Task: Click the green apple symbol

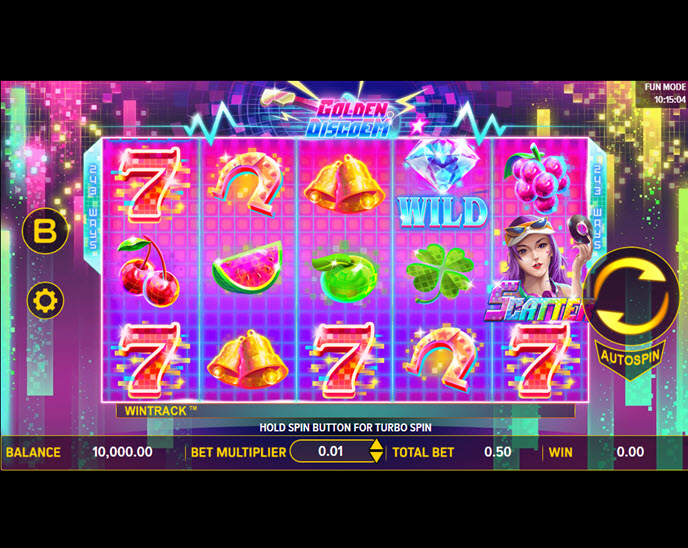Action: click(345, 276)
